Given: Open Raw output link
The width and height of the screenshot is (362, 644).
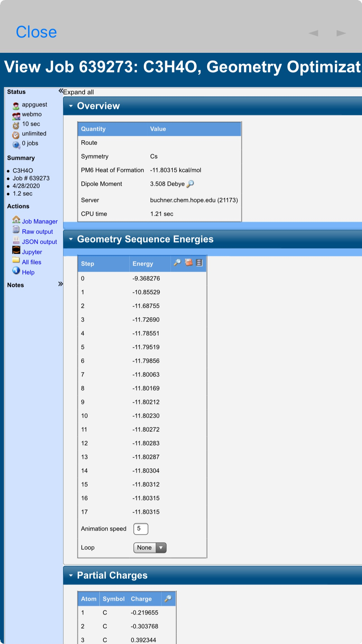Looking at the screenshot, I should 37,232.
